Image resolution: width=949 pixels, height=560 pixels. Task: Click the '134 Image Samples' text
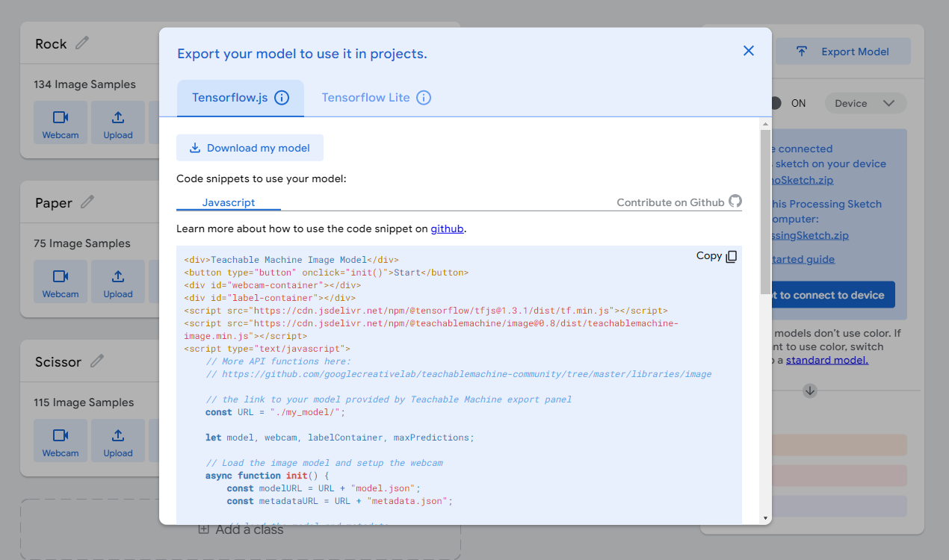pos(85,84)
